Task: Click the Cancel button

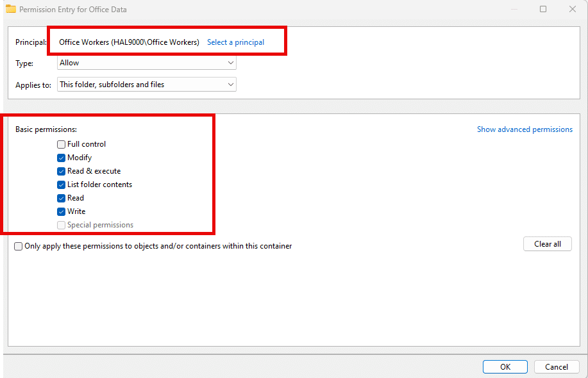Action: pos(557,366)
